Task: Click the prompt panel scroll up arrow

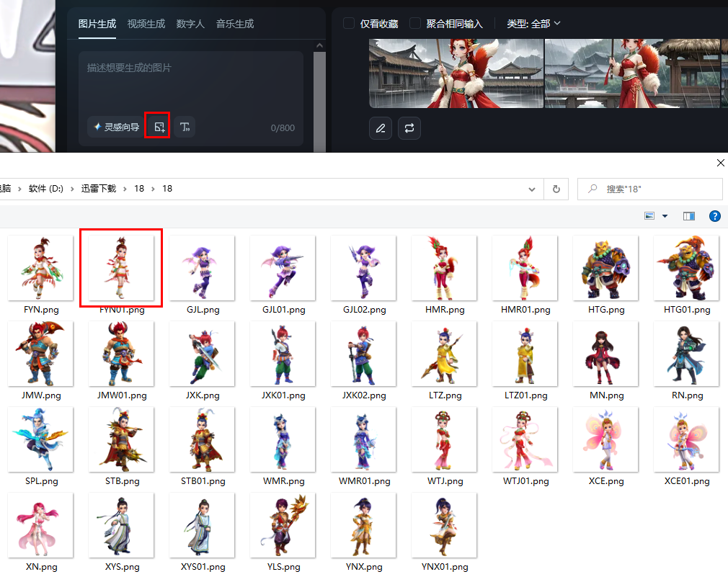Action: 319,45
